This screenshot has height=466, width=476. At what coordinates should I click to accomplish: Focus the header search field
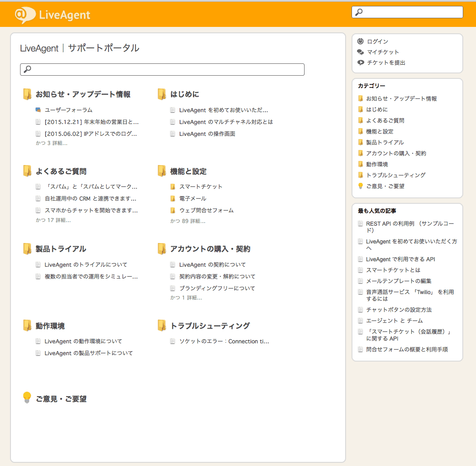(407, 12)
